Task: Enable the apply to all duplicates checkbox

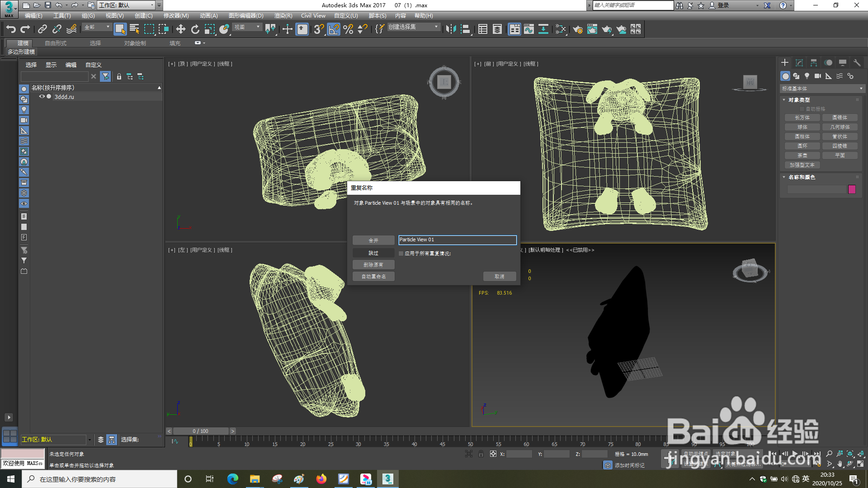Action: click(401, 253)
